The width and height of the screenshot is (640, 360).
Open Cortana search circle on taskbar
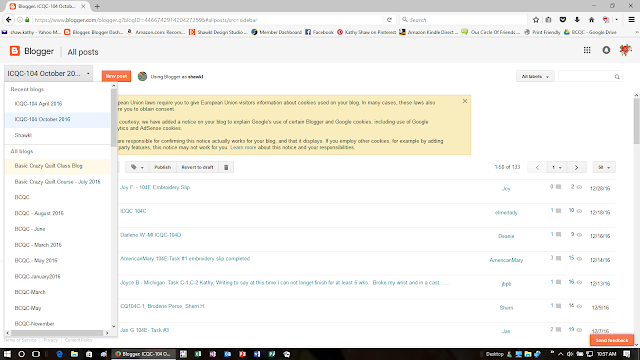[21, 354]
